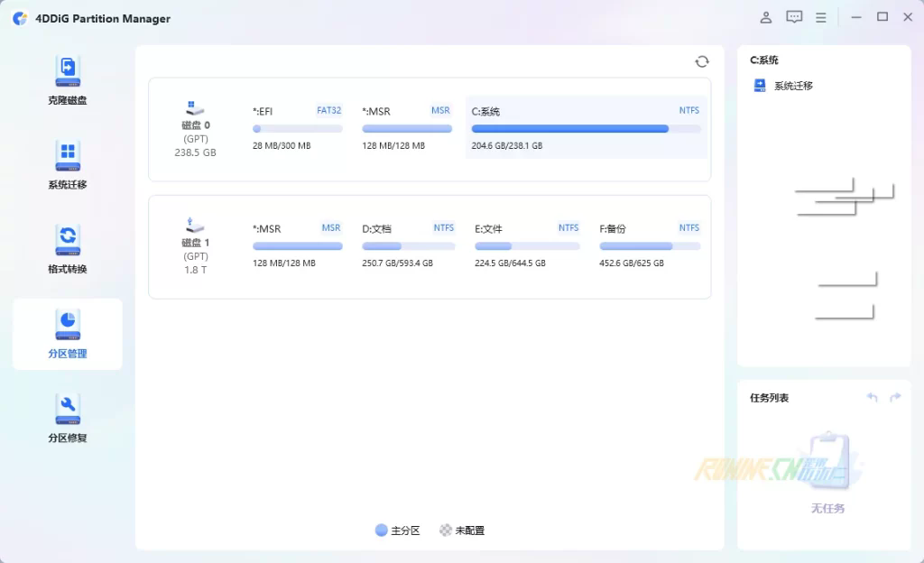Open the 分区修复 partition repair icon
924x563 pixels.
click(68, 409)
